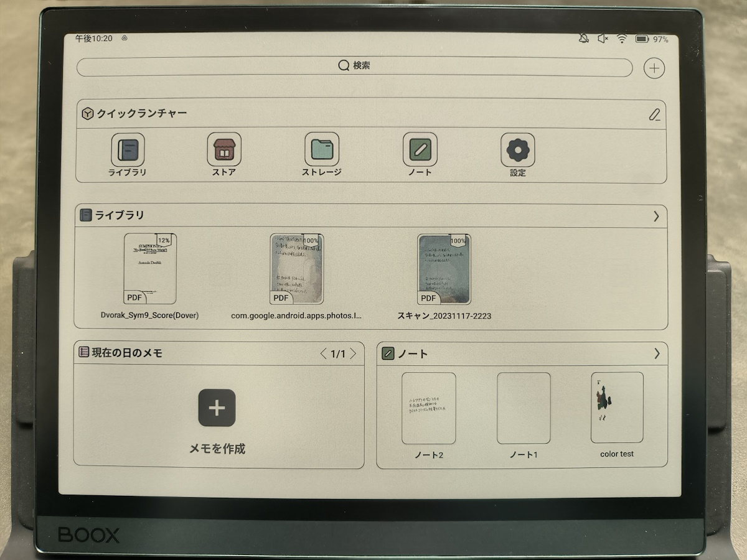The height and width of the screenshot is (560, 747).
Task: Click the plus circle at top right
Action: click(654, 68)
